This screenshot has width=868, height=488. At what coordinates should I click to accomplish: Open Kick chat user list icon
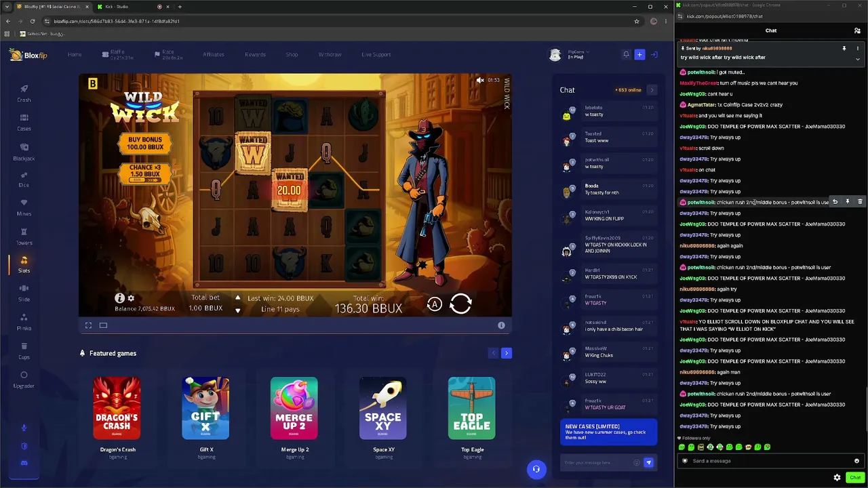(x=857, y=30)
